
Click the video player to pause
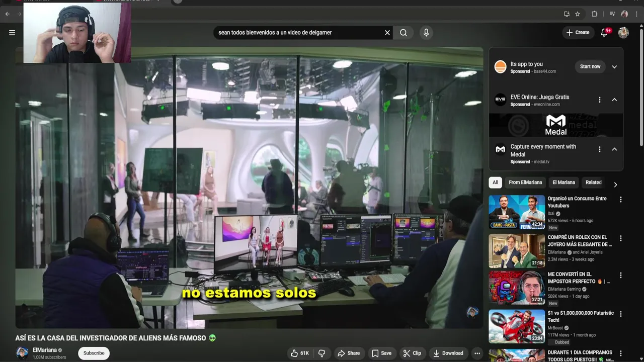pyautogui.click(x=249, y=188)
